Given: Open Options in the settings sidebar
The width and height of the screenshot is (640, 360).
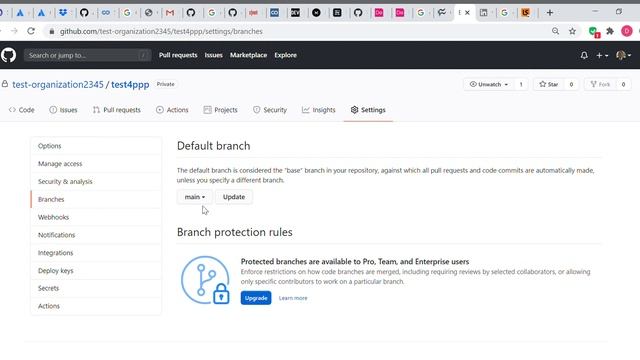Looking at the screenshot, I should pyautogui.click(x=96, y=146).
